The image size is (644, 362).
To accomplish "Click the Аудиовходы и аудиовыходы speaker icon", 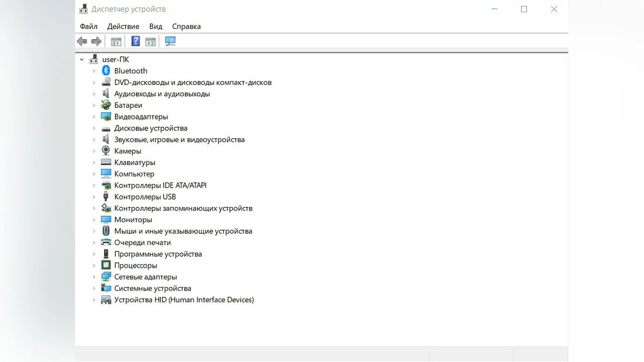I will (106, 94).
